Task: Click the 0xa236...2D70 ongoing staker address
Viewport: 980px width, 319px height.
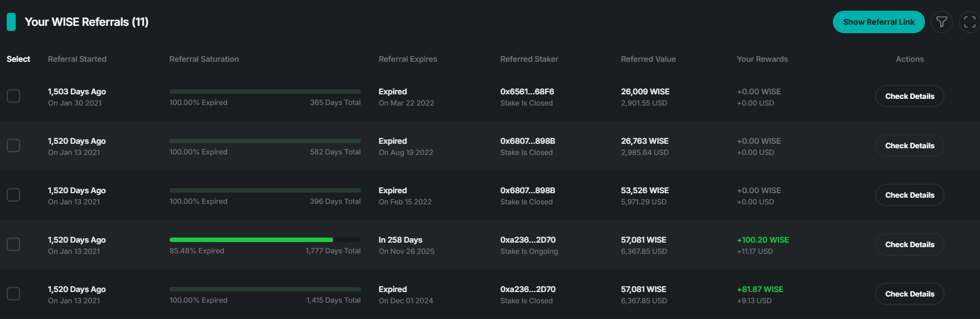Action: (528, 240)
